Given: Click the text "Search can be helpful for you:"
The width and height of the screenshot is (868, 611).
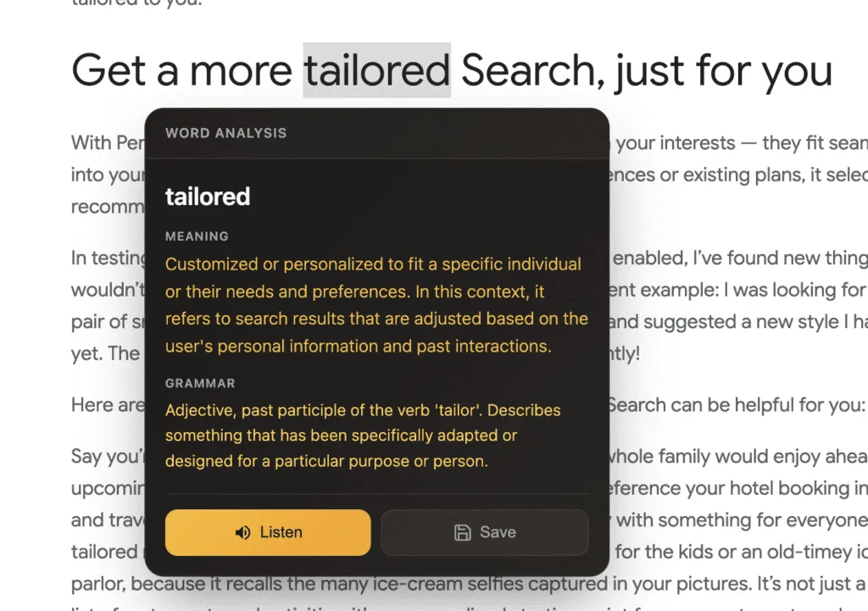Looking at the screenshot, I should [736, 404].
